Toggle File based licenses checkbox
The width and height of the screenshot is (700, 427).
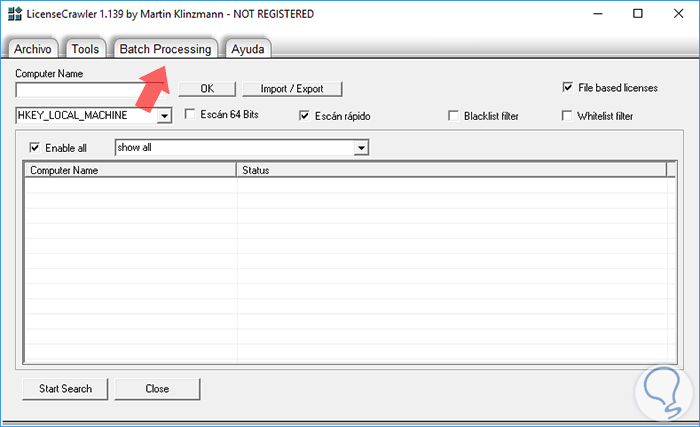point(567,87)
